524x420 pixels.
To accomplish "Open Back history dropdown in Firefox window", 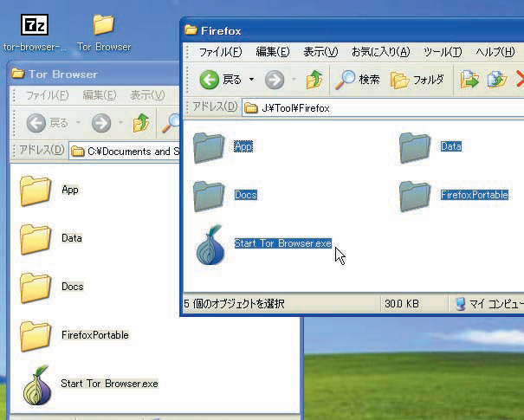I will point(251,80).
